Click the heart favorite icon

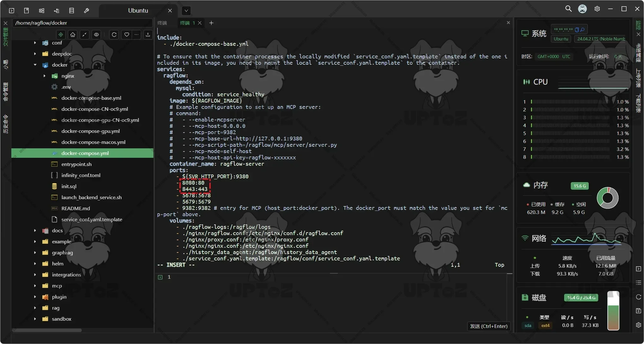tap(127, 34)
